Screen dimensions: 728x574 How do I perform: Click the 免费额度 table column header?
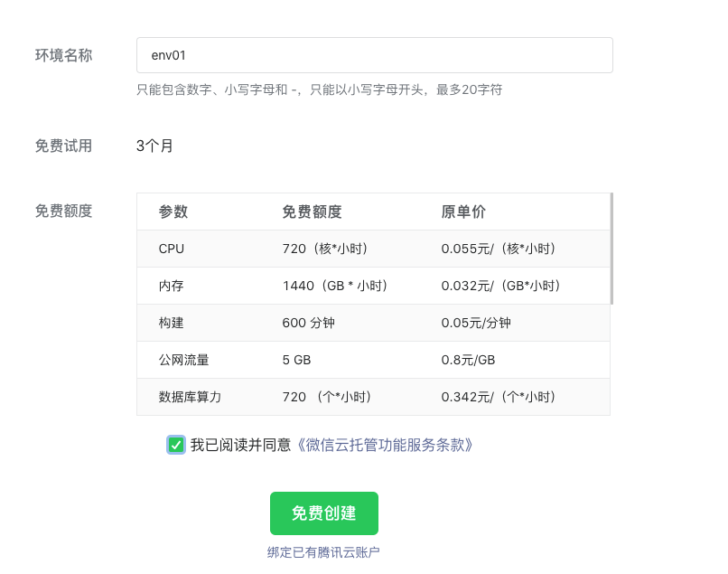pyautogui.click(x=312, y=212)
